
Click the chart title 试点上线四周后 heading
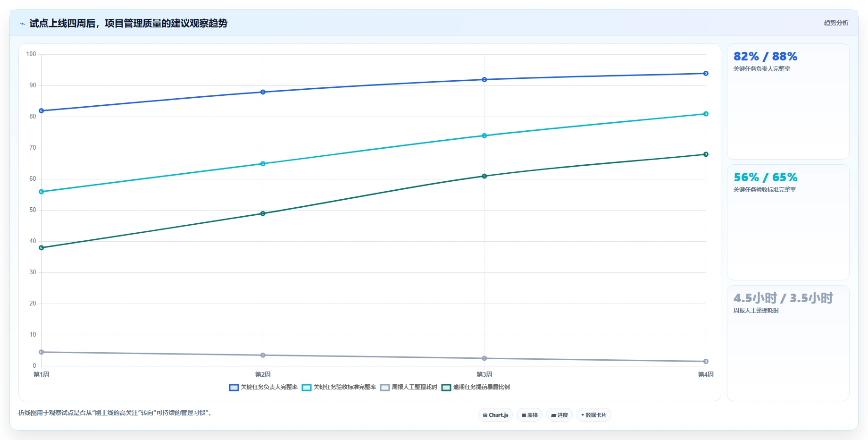[x=128, y=23]
